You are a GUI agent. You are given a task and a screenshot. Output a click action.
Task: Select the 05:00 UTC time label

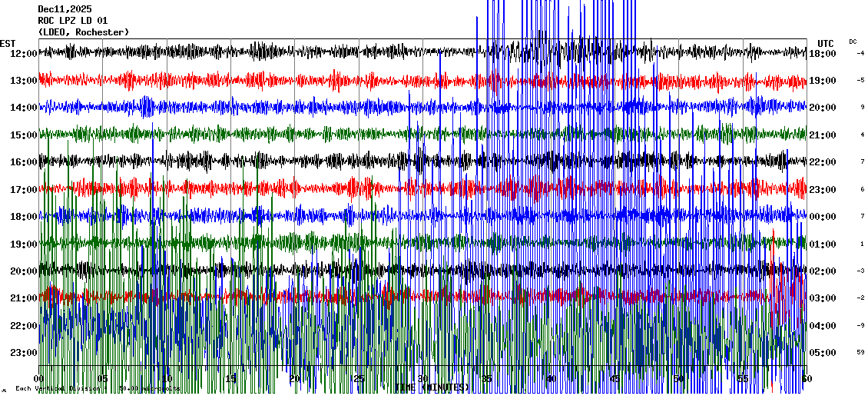point(823,352)
